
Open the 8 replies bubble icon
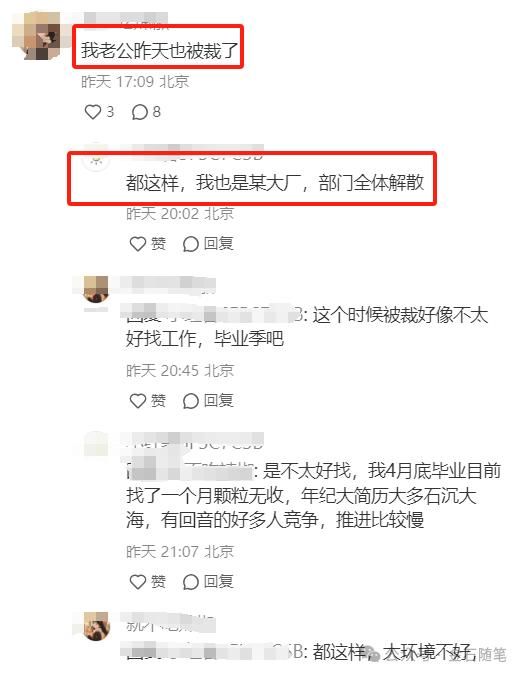tap(140, 113)
